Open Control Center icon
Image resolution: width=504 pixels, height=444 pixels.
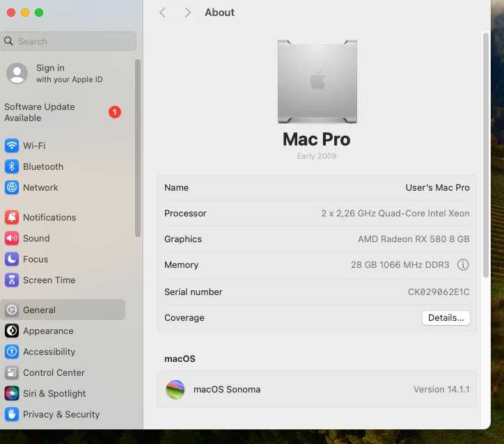click(12, 372)
